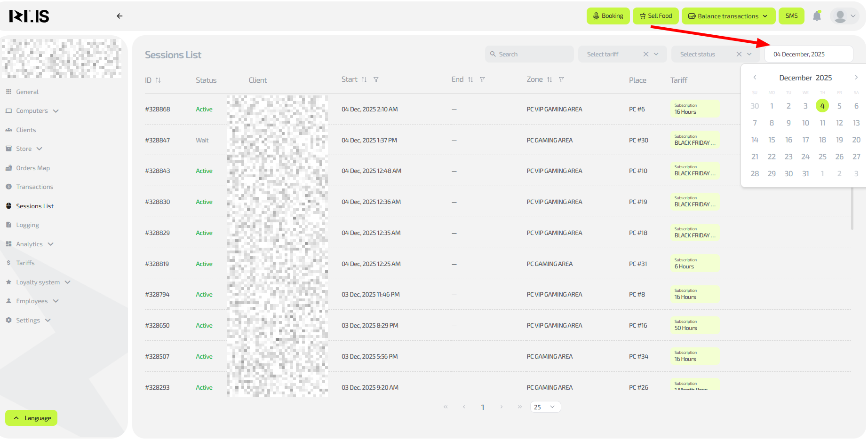Select December 15 in the calendar
The height and width of the screenshot is (439, 868).
[x=772, y=140]
